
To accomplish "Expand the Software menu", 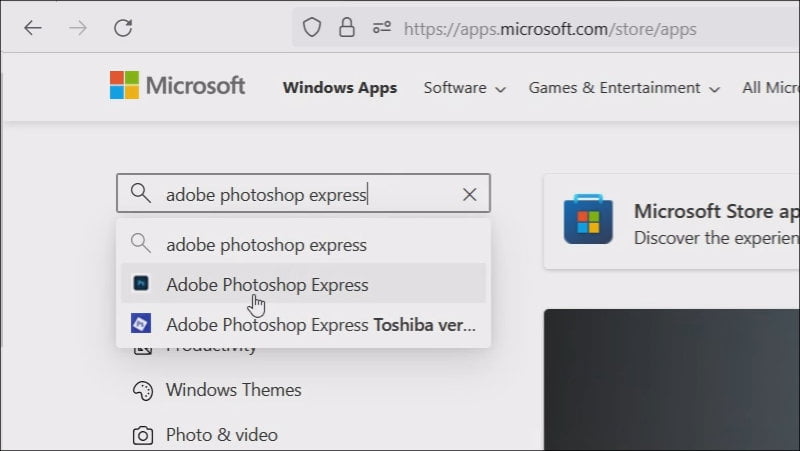I will coord(464,88).
